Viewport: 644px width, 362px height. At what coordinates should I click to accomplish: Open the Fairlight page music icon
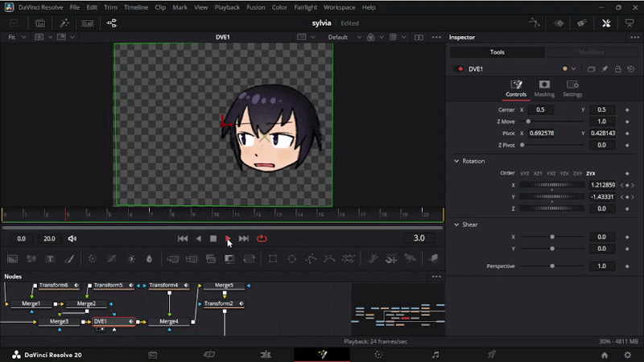pos(435,354)
